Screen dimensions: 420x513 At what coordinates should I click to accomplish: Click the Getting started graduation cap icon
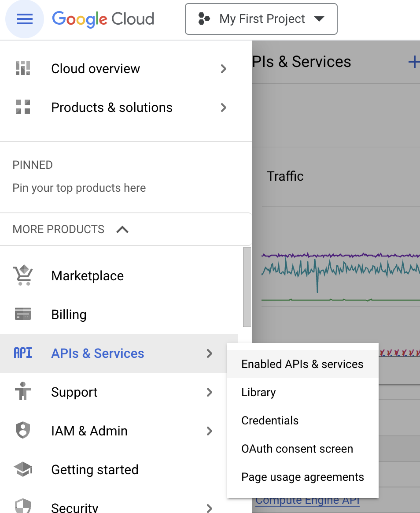pyautogui.click(x=23, y=469)
